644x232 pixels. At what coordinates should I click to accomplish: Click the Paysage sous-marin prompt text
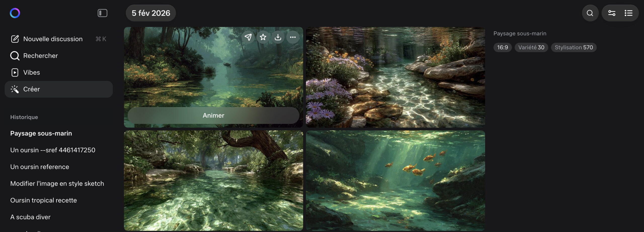click(520, 33)
